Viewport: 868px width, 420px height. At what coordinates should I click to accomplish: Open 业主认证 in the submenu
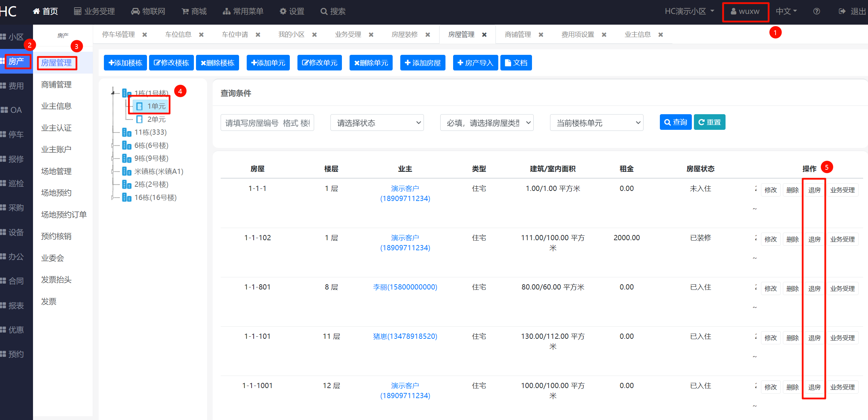[x=56, y=128]
